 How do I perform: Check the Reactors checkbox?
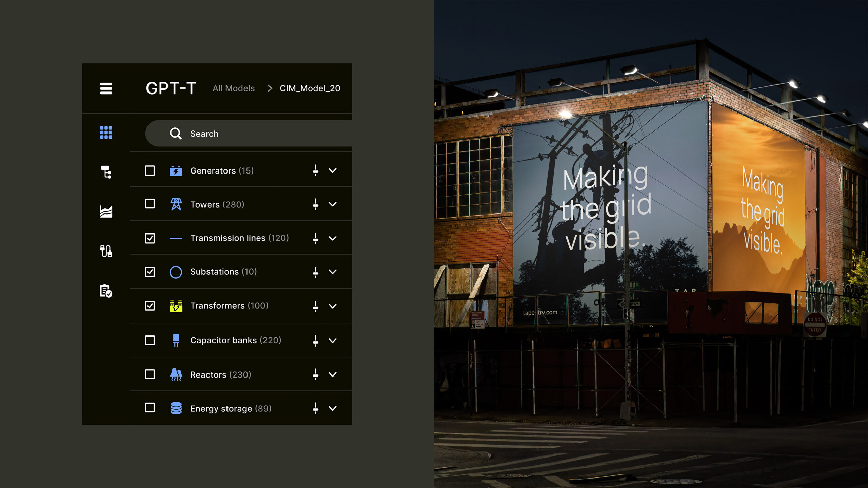150,374
